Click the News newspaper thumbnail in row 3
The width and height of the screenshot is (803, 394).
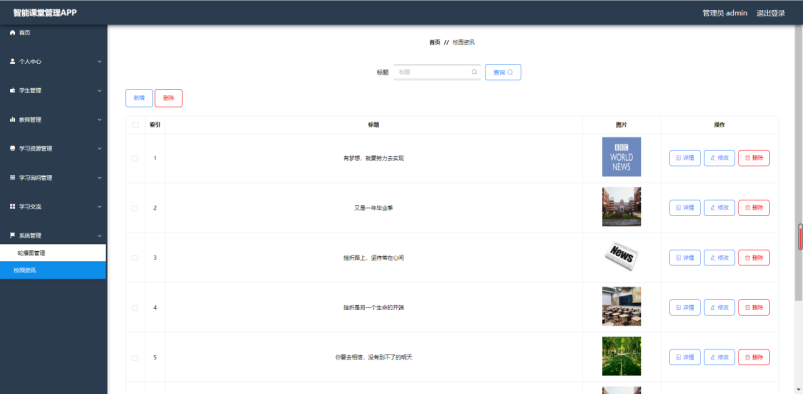click(x=621, y=256)
